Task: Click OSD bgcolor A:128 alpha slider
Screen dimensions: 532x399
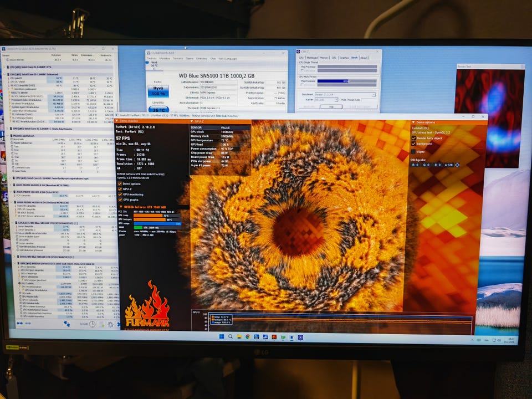Action: [449, 165]
